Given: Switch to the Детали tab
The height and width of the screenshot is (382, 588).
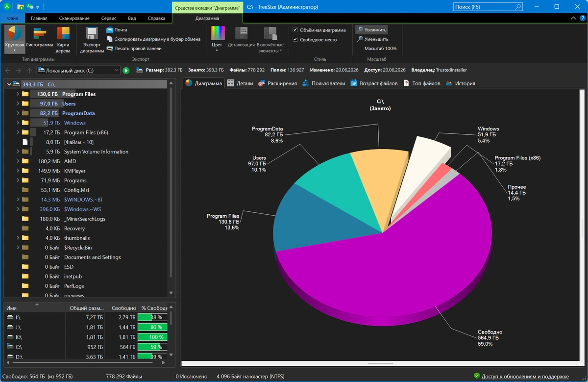Looking at the screenshot, I should 240,83.
